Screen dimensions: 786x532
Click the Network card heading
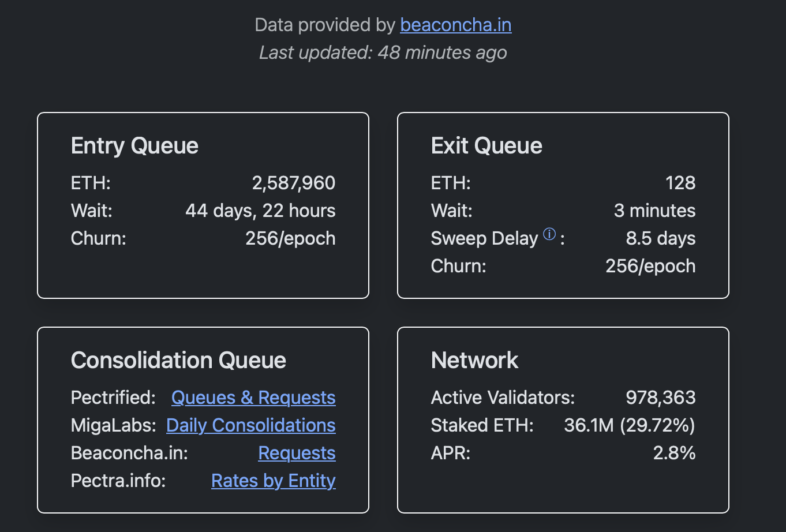[474, 361]
